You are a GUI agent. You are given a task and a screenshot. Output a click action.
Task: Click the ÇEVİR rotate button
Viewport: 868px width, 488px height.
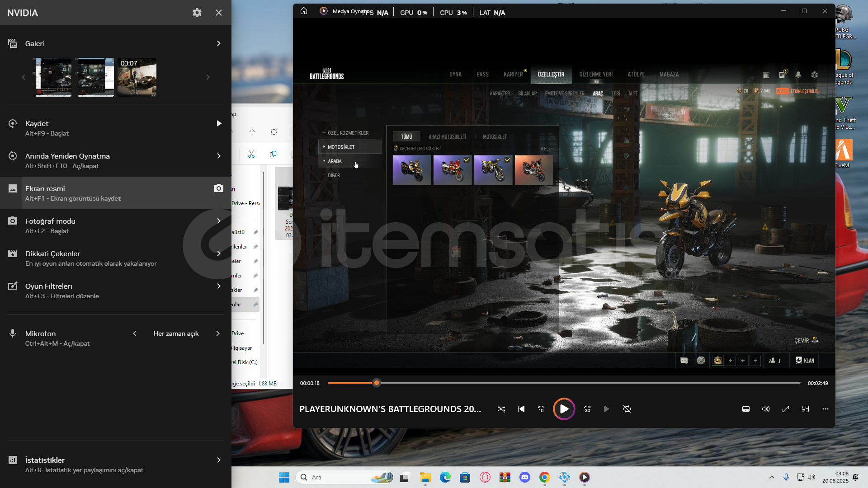pos(806,340)
